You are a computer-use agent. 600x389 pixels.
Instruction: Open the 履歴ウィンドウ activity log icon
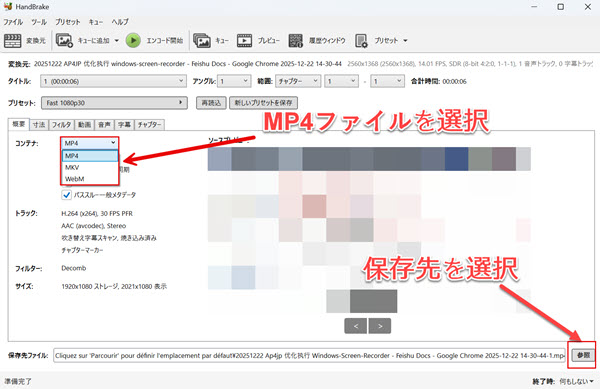pos(295,41)
